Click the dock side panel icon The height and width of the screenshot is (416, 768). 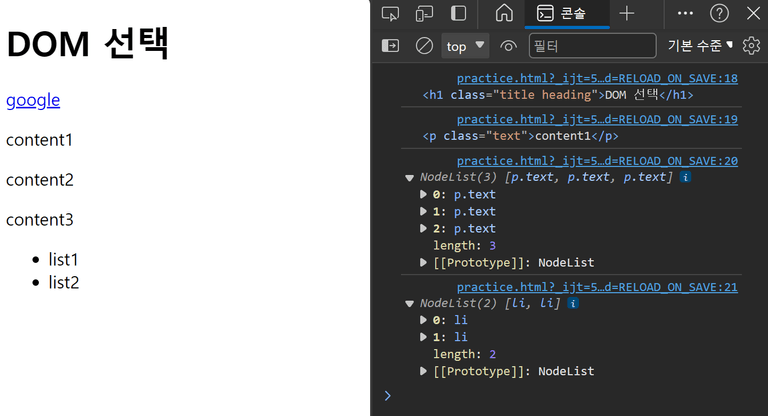[458, 14]
